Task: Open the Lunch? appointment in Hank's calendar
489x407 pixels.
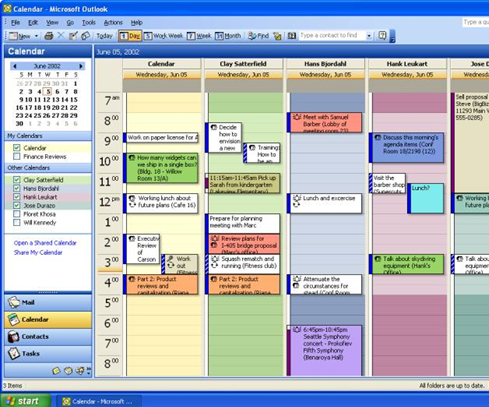Action: [425, 198]
